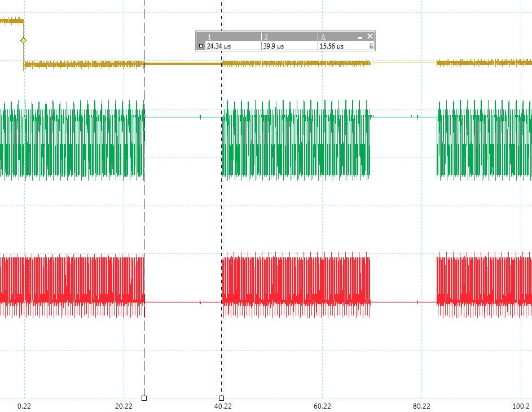Viewport: 532px width, 412px height.
Task: Select the first time ruler handle near 24.34 µs
Action: tap(144, 398)
